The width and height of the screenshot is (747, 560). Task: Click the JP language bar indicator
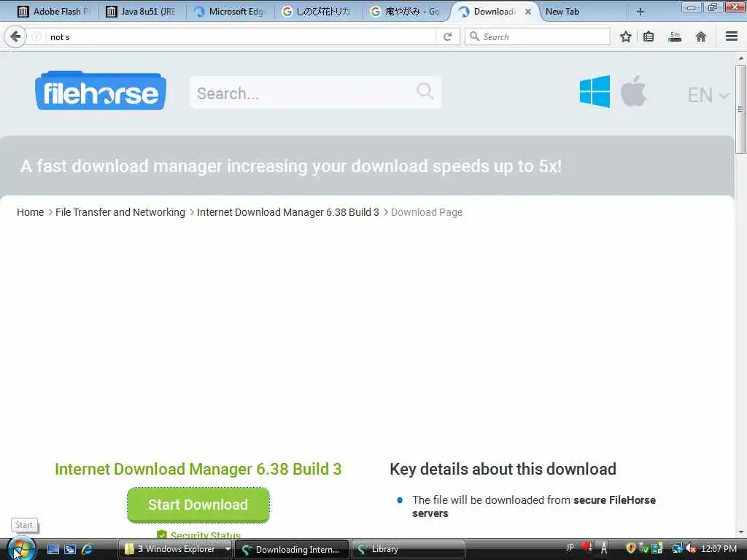click(570, 547)
